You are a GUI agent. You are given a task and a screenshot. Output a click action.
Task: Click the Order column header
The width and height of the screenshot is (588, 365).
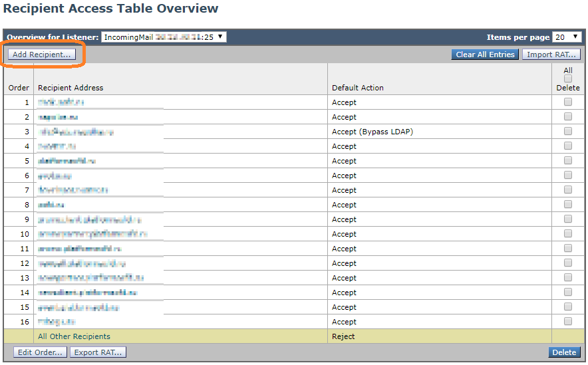(19, 88)
